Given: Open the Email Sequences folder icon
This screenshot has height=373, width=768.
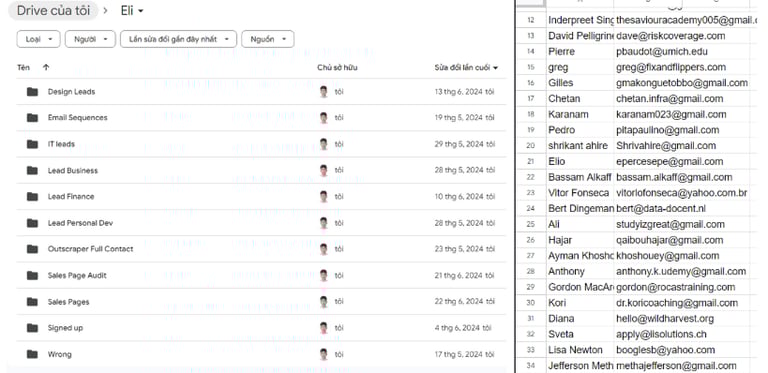Looking at the screenshot, I should (x=32, y=117).
